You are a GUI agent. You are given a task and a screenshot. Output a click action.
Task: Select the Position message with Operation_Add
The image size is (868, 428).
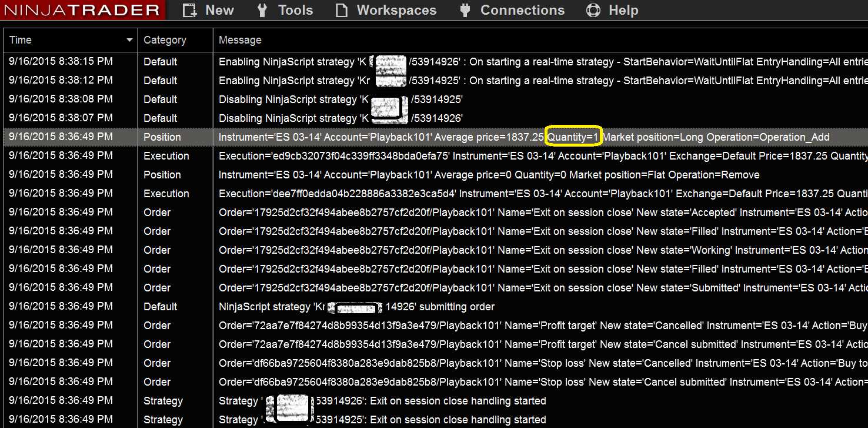[524, 137]
